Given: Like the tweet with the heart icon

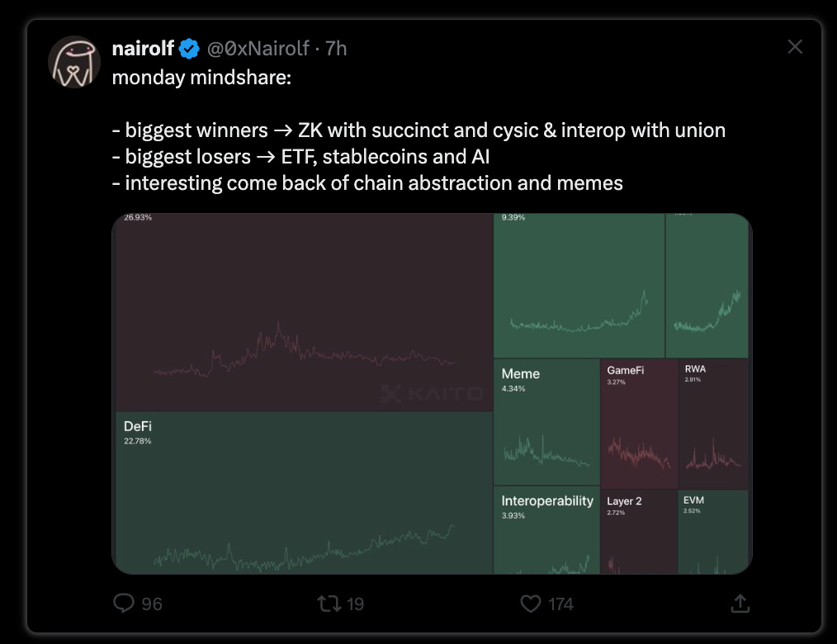Looking at the screenshot, I should click(x=531, y=604).
